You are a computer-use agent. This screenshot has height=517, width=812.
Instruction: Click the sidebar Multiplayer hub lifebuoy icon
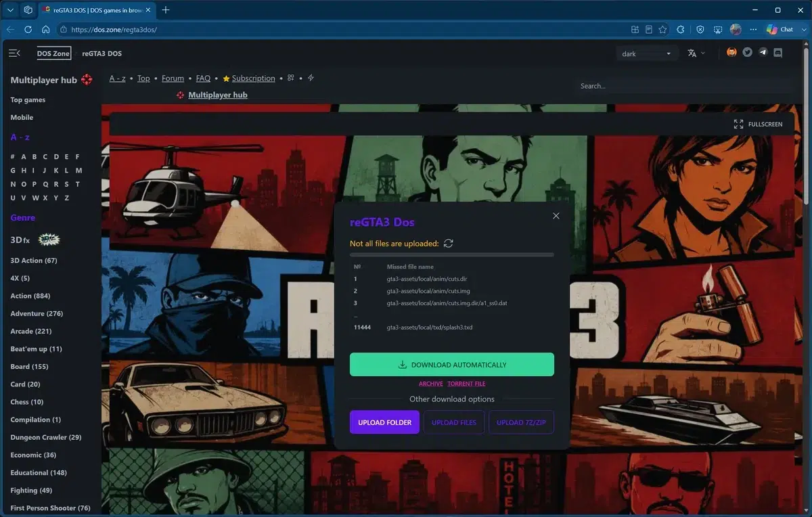point(87,80)
